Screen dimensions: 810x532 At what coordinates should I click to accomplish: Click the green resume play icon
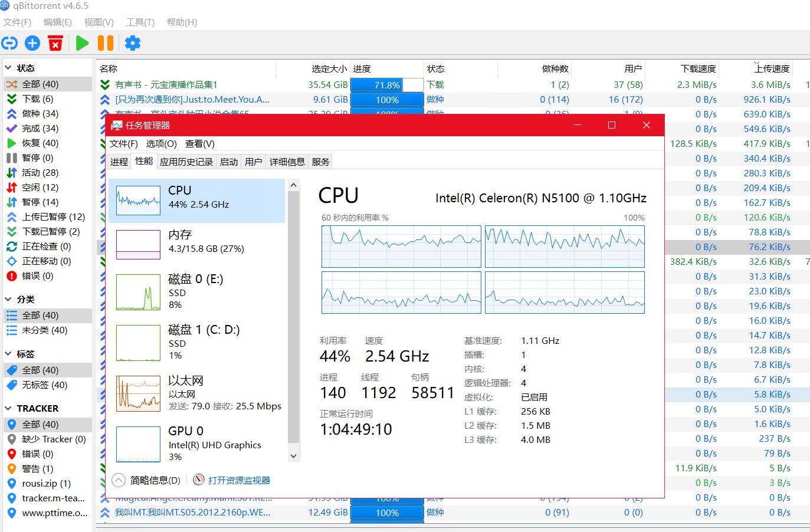[83, 43]
